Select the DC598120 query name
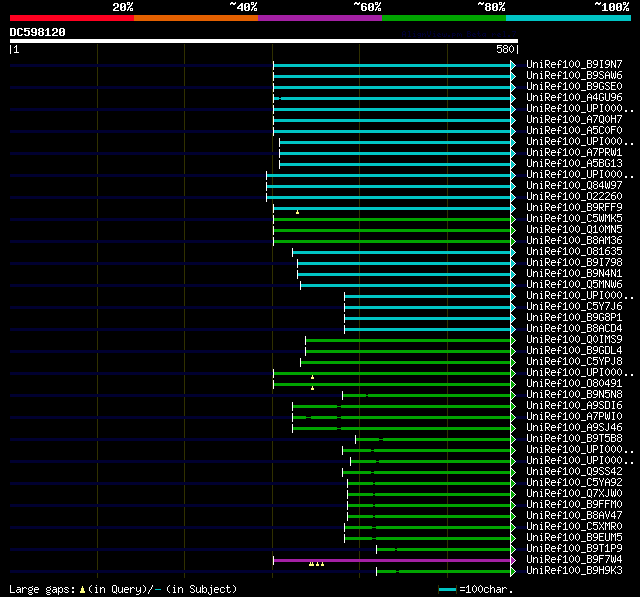Image resolution: width=640 pixels, height=597 pixels. (38, 32)
